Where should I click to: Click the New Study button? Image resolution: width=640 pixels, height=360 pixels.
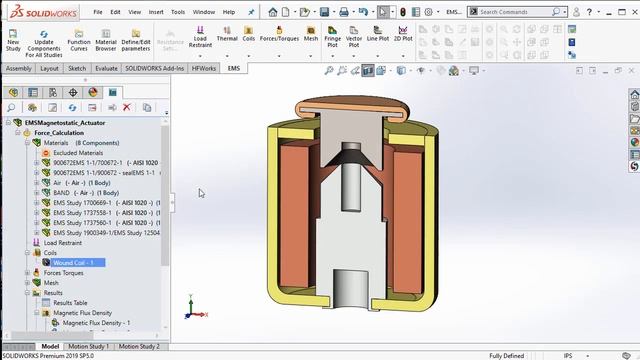pos(13,40)
